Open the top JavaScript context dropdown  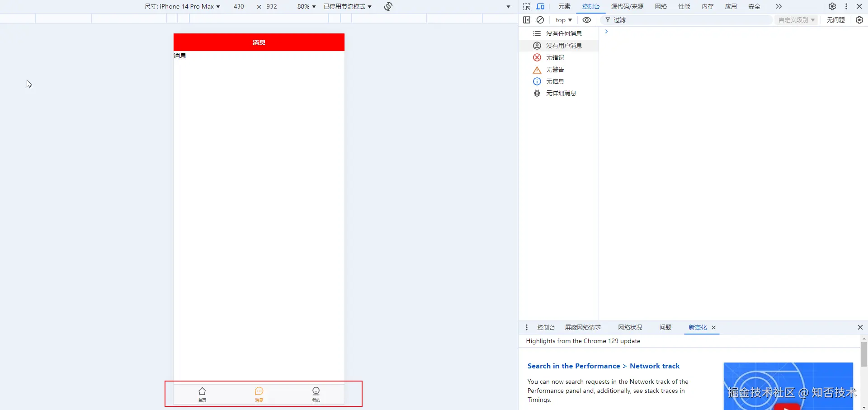point(564,20)
